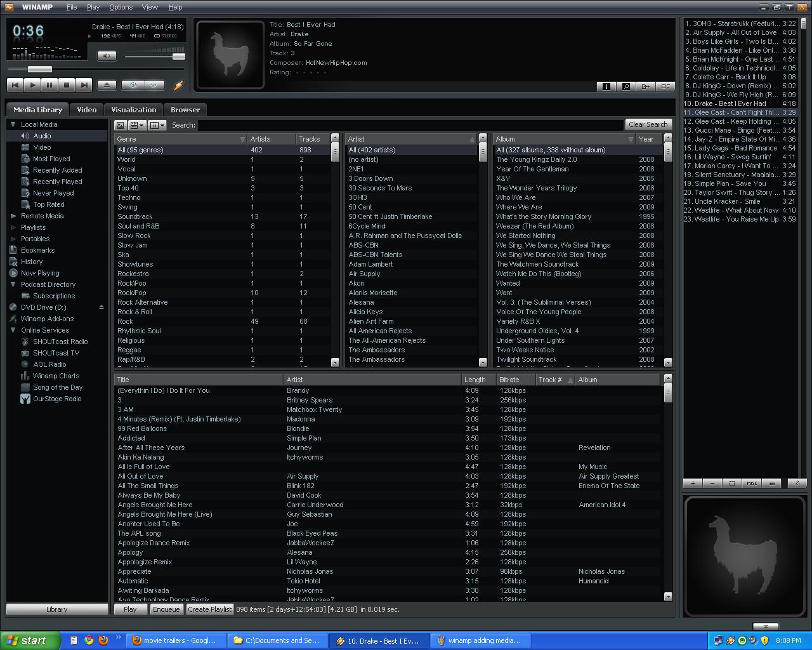The height and width of the screenshot is (650, 812).
Task: Click the Clear Search button
Action: pyautogui.click(x=648, y=124)
